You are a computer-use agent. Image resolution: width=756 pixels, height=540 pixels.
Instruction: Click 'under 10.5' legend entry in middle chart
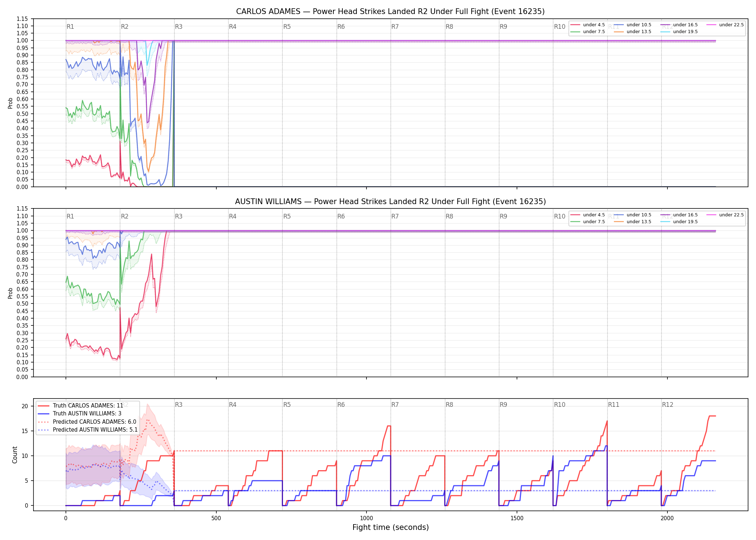coord(633,215)
